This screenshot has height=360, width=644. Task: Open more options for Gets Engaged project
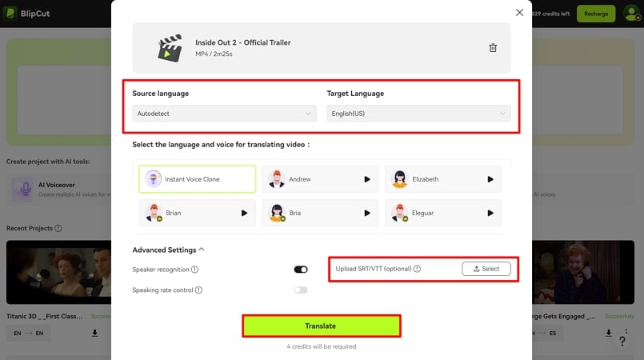pos(626,331)
